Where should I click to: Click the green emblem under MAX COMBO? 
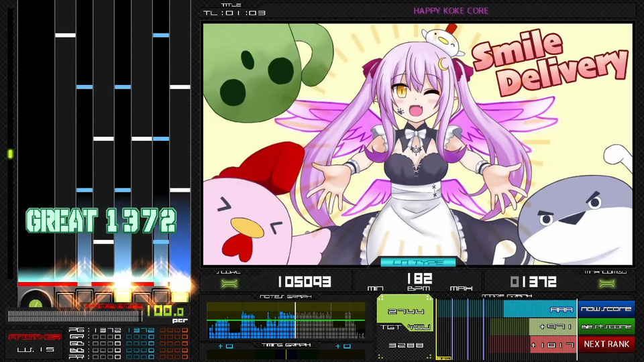pos(606,283)
